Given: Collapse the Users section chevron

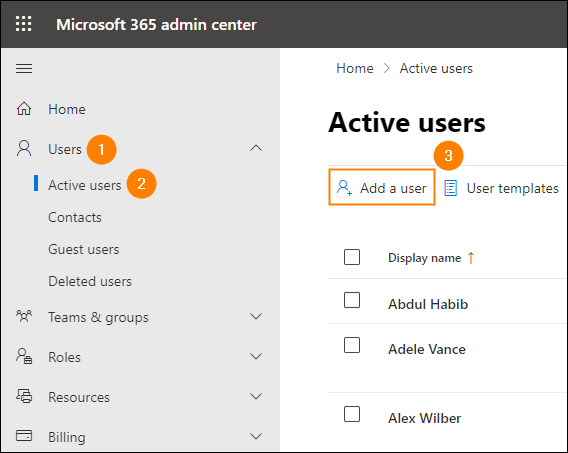Looking at the screenshot, I should 256,148.
